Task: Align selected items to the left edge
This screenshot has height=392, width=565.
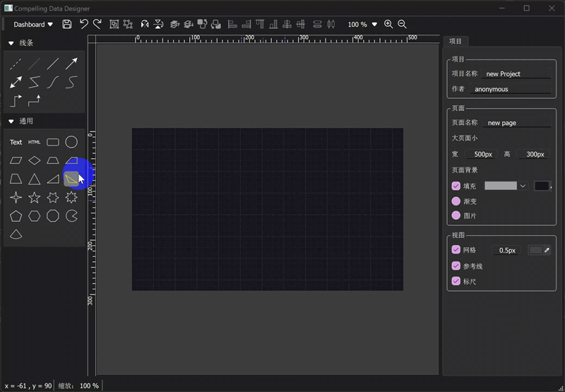Action: (233, 24)
